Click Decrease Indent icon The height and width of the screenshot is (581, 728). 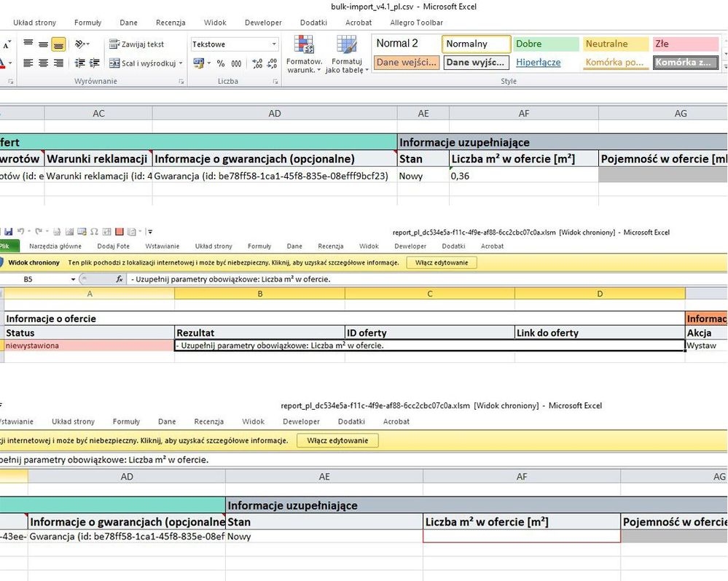(x=80, y=63)
